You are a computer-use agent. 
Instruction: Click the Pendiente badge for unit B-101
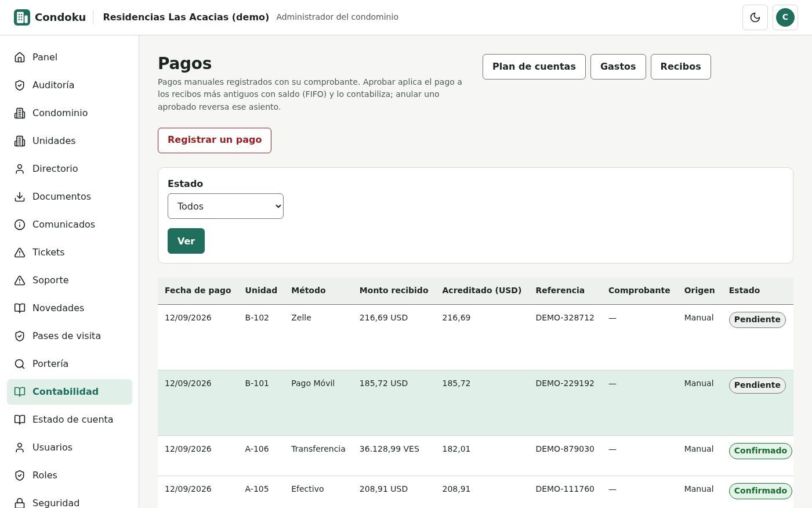(x=757, y=385)
